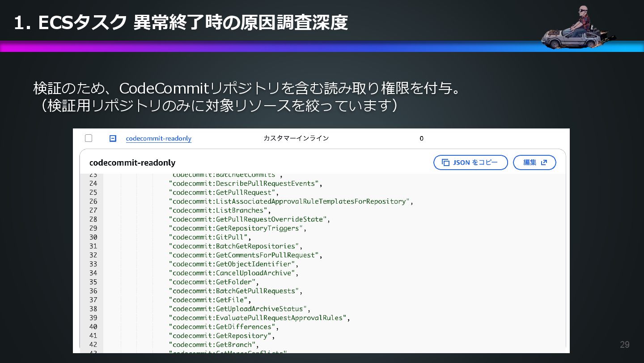
Task: Select the GetRepositoryTriggers line
Action: pyautogui.click(x=238, y=228)
